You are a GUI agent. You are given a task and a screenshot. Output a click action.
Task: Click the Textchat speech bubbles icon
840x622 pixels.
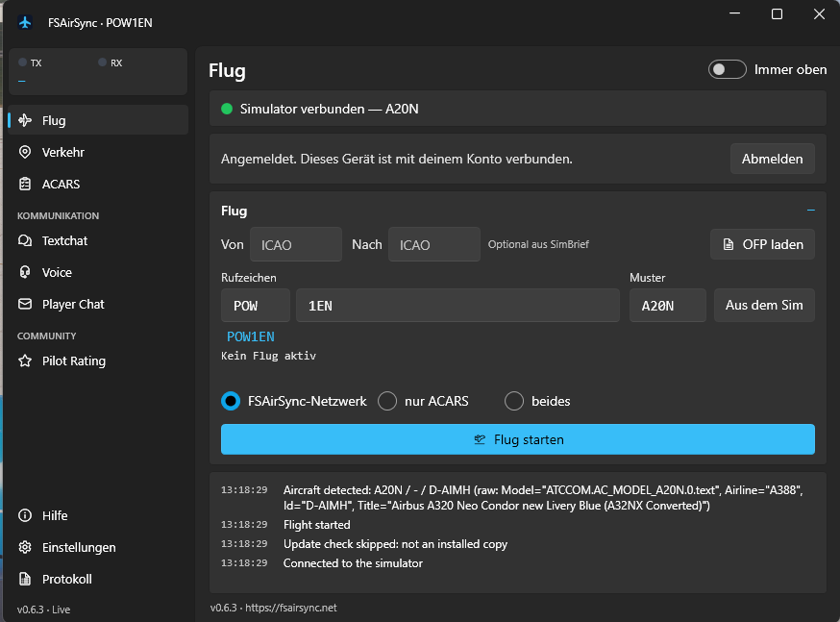click(x=25, y=240)
